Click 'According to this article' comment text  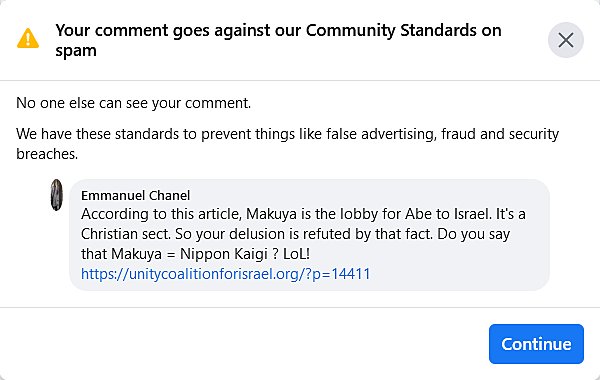[x=161, y=214]
